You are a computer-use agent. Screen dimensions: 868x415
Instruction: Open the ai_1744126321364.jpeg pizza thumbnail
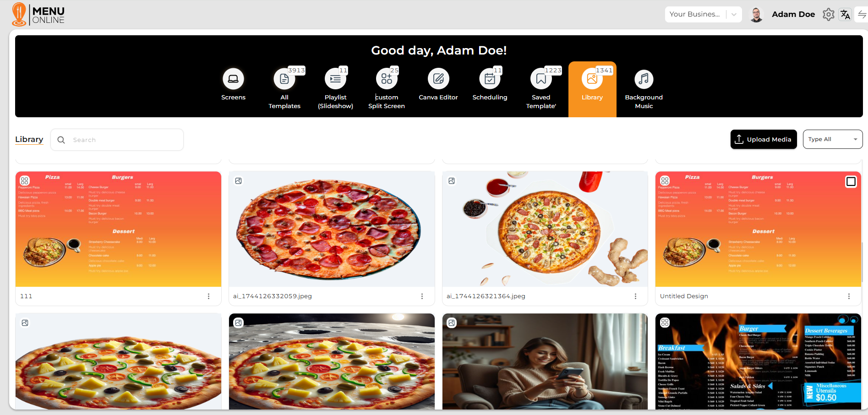[x=545, y=229]
